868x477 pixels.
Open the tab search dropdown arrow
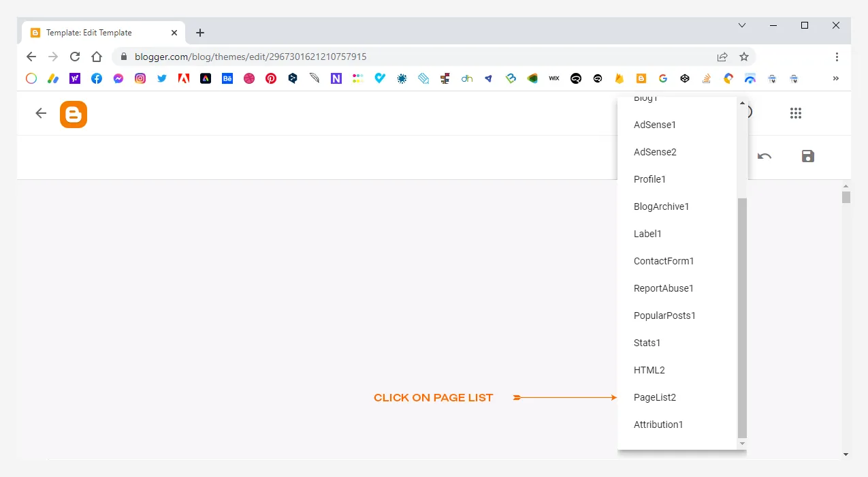tap(742, 25)
